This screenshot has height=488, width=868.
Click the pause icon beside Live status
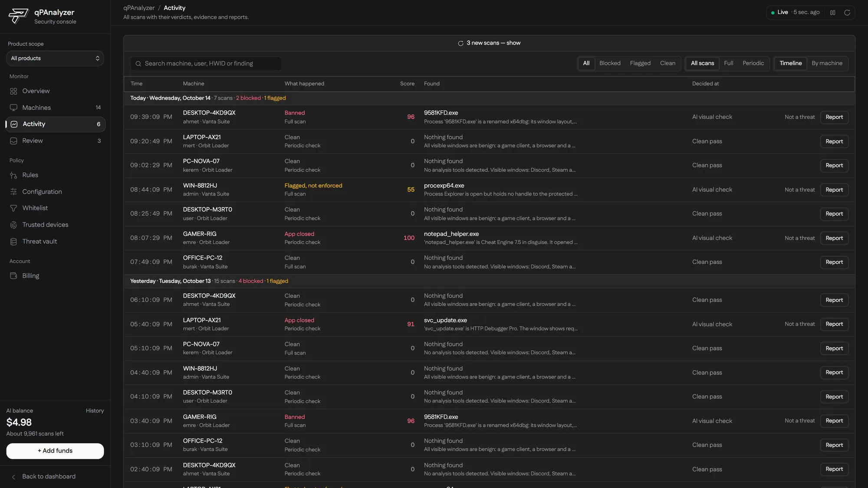(832, 13)
